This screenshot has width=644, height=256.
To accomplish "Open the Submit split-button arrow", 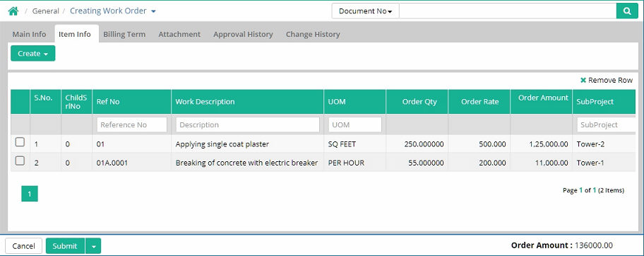I will 94,246.
